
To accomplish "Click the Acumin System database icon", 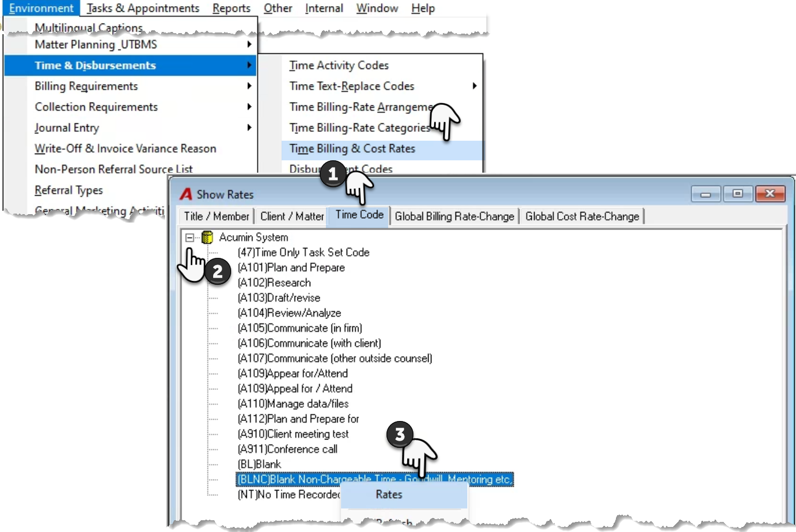I will (207, 237).
